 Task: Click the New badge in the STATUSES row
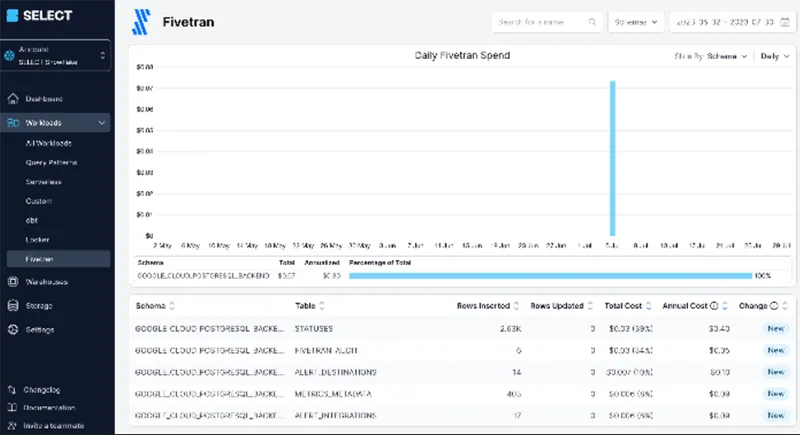point(776,329)
